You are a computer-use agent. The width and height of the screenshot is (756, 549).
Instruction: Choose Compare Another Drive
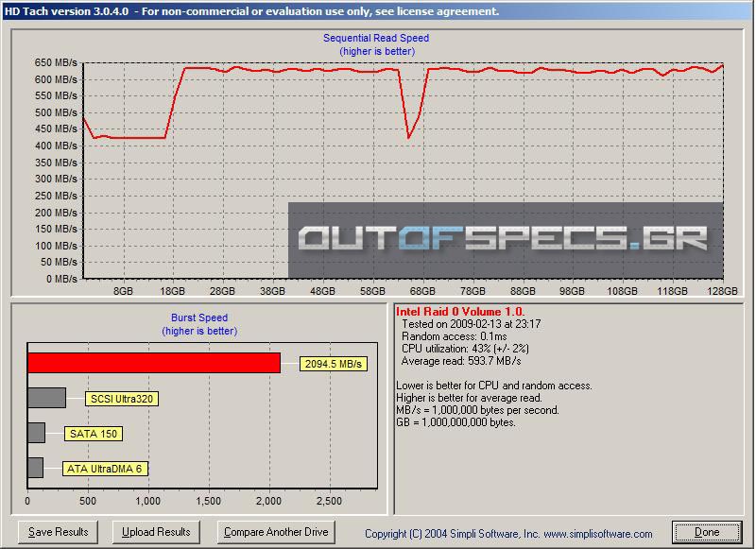tap(276, 532)
